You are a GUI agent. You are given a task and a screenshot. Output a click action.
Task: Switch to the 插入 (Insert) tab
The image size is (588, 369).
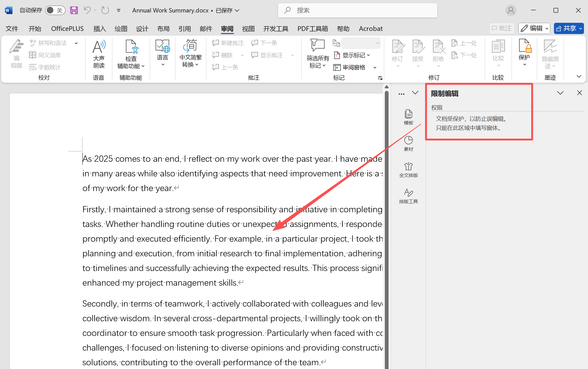click(x=100, y=29)
